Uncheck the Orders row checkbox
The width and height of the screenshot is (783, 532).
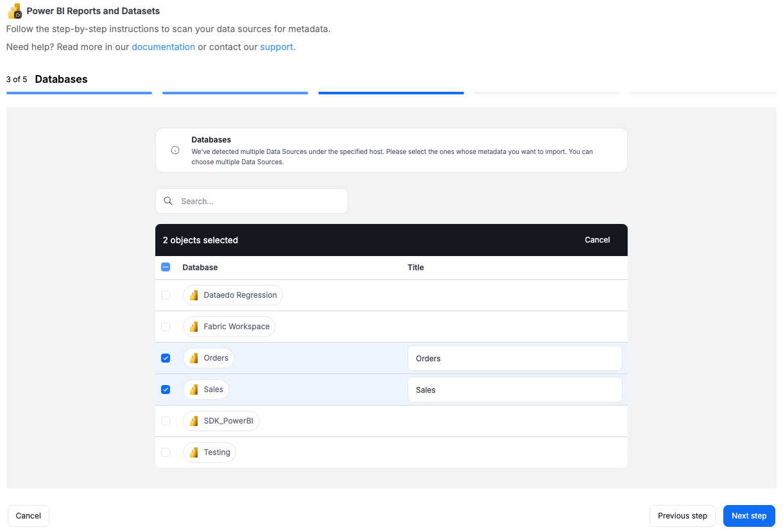(x=166, y=358)
